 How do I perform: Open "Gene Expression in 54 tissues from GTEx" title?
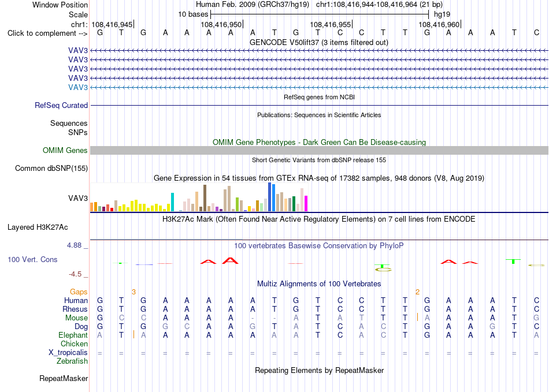(319, 178)
